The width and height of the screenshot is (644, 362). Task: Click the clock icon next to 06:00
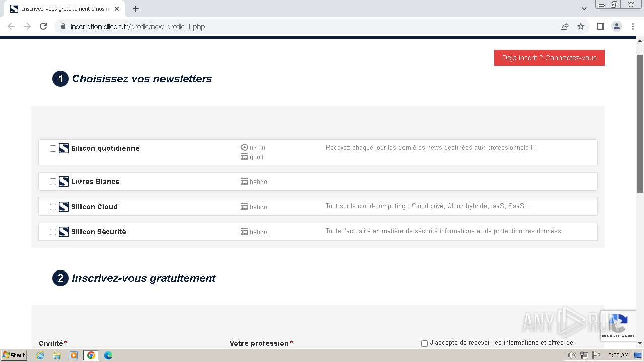(245, 147)
